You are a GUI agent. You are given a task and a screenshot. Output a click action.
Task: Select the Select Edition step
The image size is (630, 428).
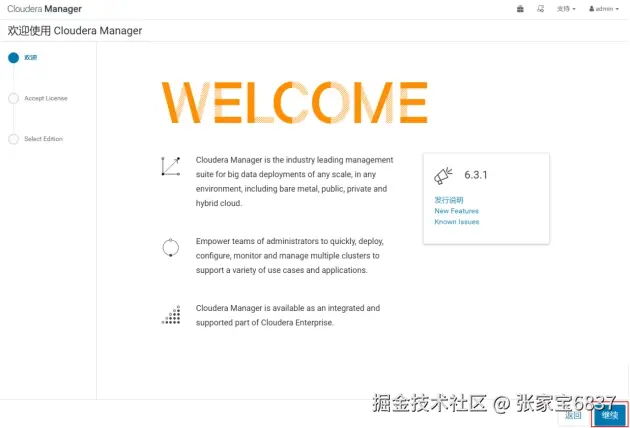[x=43, y=139]
